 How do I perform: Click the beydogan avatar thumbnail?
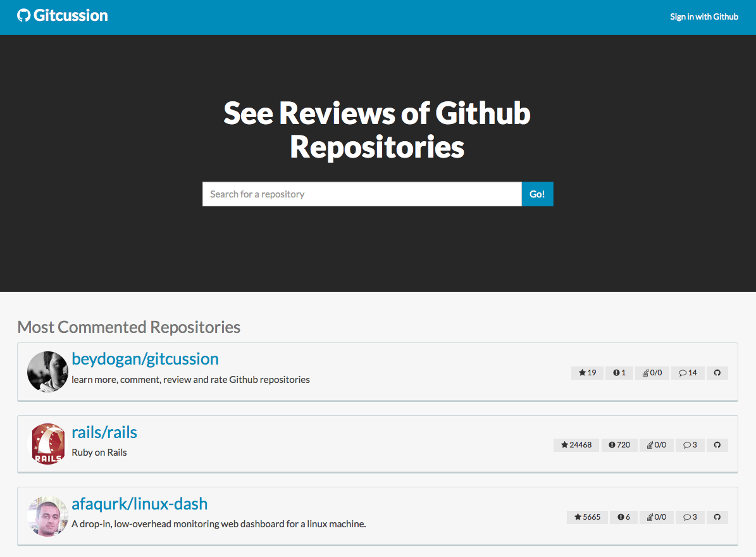[47, 372]
